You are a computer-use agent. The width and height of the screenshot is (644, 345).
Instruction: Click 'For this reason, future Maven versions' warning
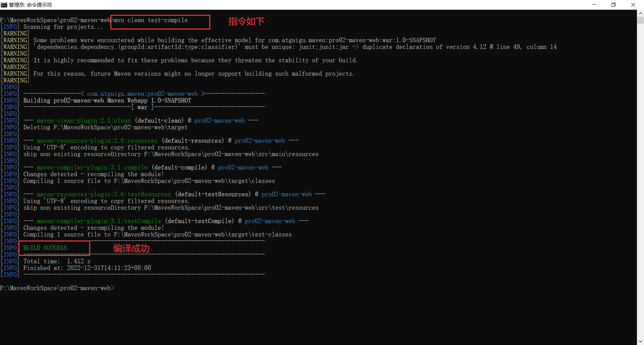point(194,74)
